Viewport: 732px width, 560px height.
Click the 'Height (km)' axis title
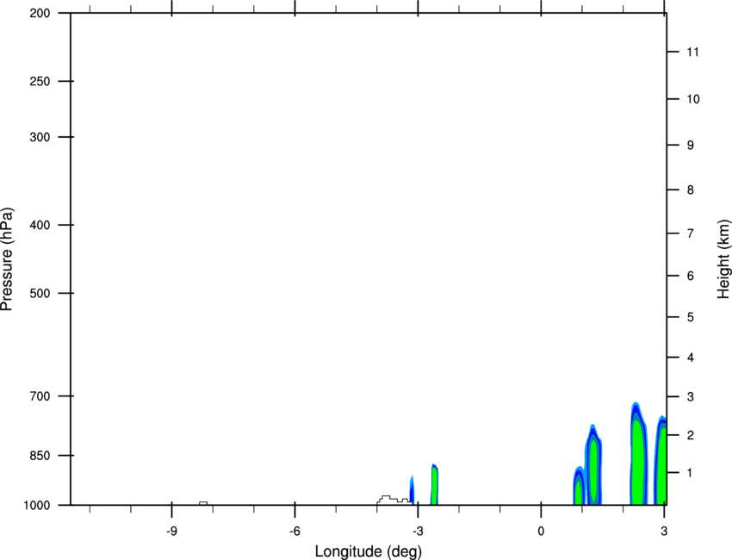[x=723, y=258]
